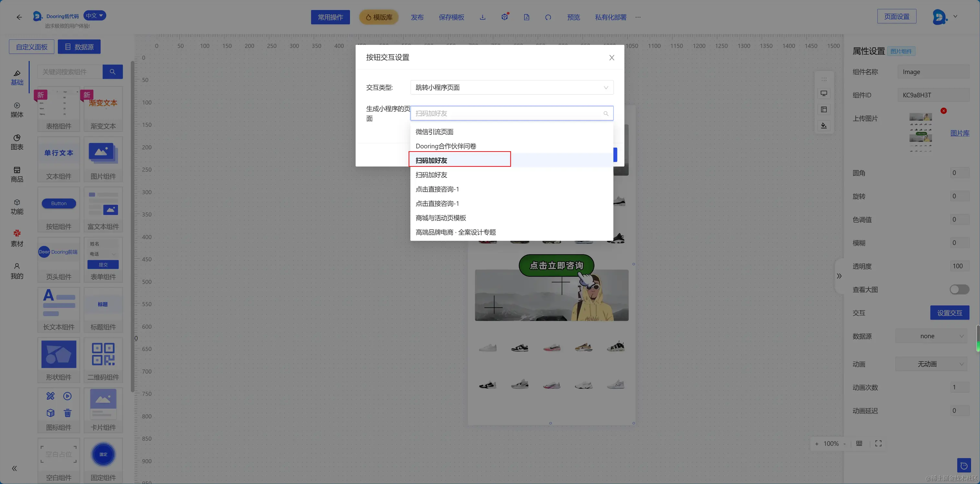Expand the 交互类型 dropdown
The height and width of the screenshot is (484, 980).
click(x=512, y=88)
